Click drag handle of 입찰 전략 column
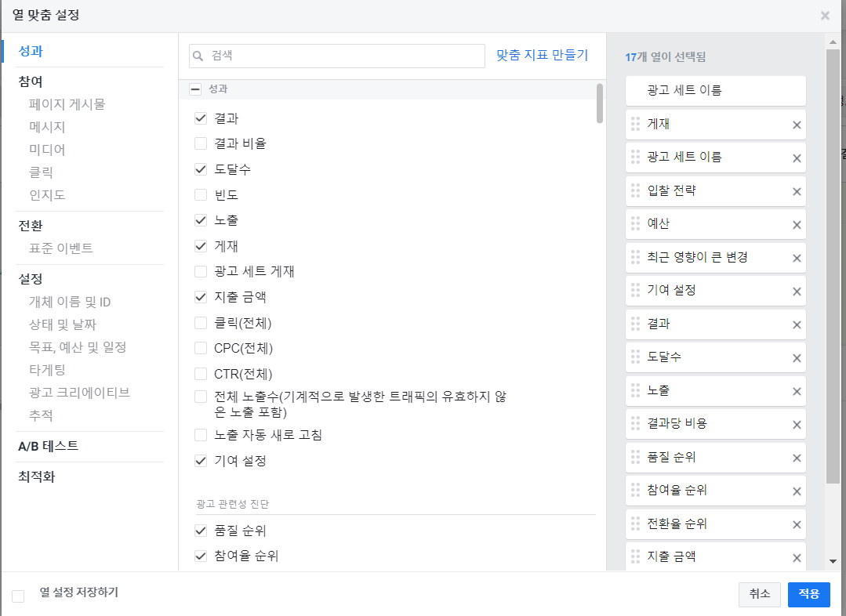 click(636, 190)
